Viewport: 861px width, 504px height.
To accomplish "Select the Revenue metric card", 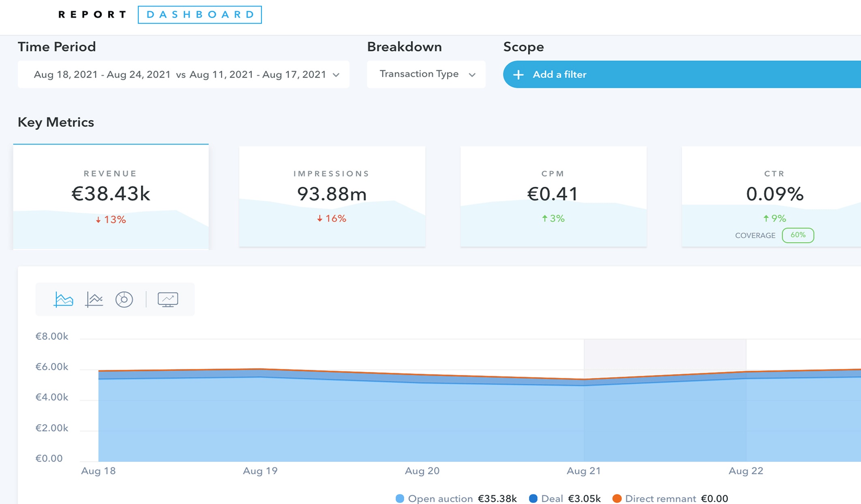I will point(111,197).
